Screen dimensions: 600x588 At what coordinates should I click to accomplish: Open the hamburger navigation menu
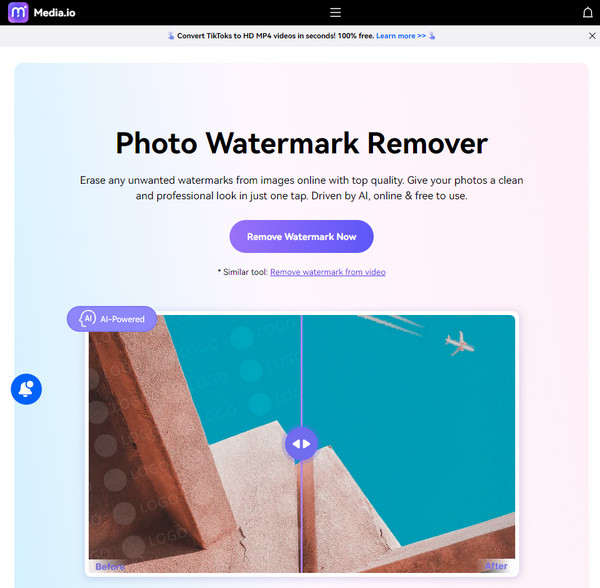335,12
